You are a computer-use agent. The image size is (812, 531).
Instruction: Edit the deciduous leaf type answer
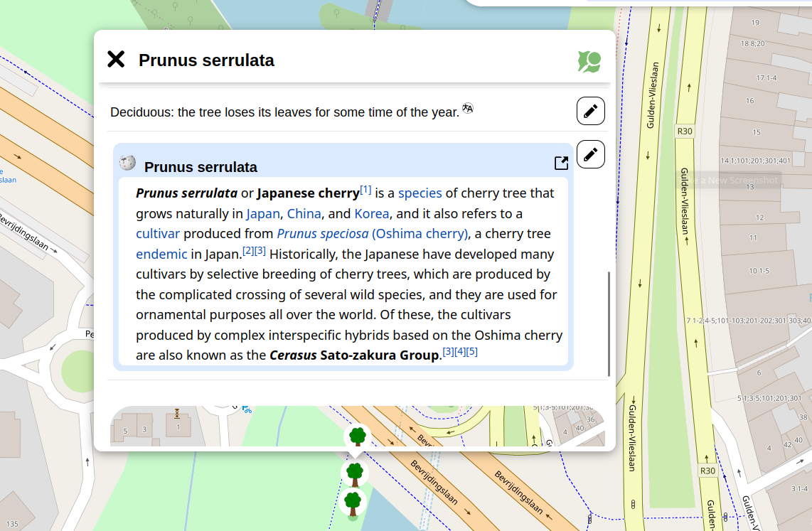pyautogui.click(x=590, y=111)
